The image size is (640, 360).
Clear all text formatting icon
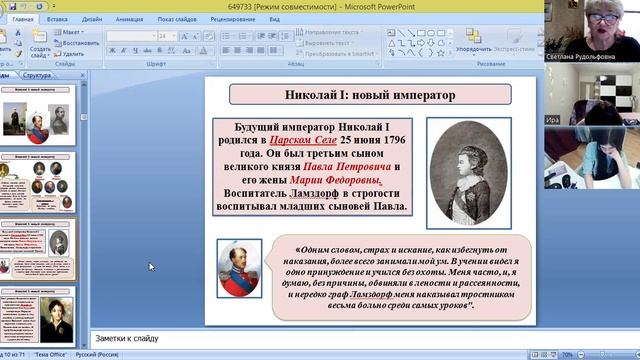[209, 36]
